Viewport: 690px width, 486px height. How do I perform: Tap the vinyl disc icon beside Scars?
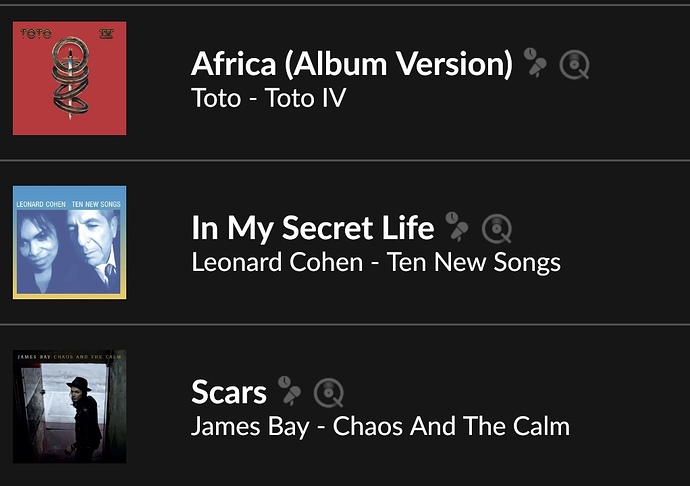point(329,393)
